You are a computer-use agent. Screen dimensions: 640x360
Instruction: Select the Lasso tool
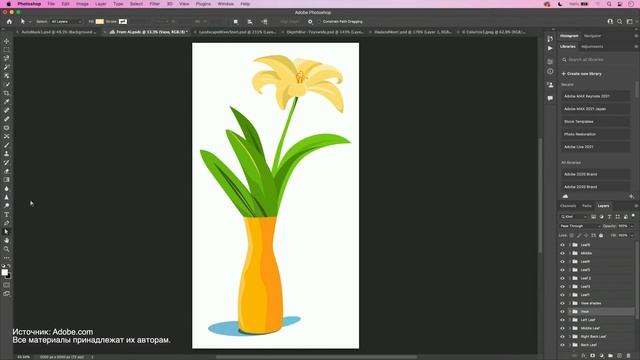pyautogui.click(x=7, y=58)
